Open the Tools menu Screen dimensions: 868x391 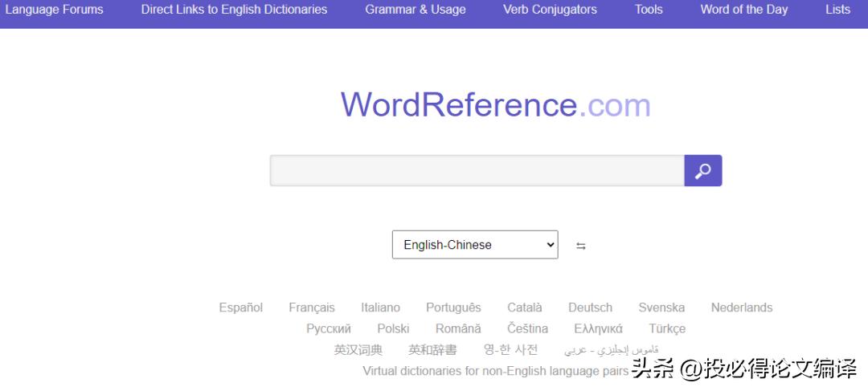pos(649,10)
